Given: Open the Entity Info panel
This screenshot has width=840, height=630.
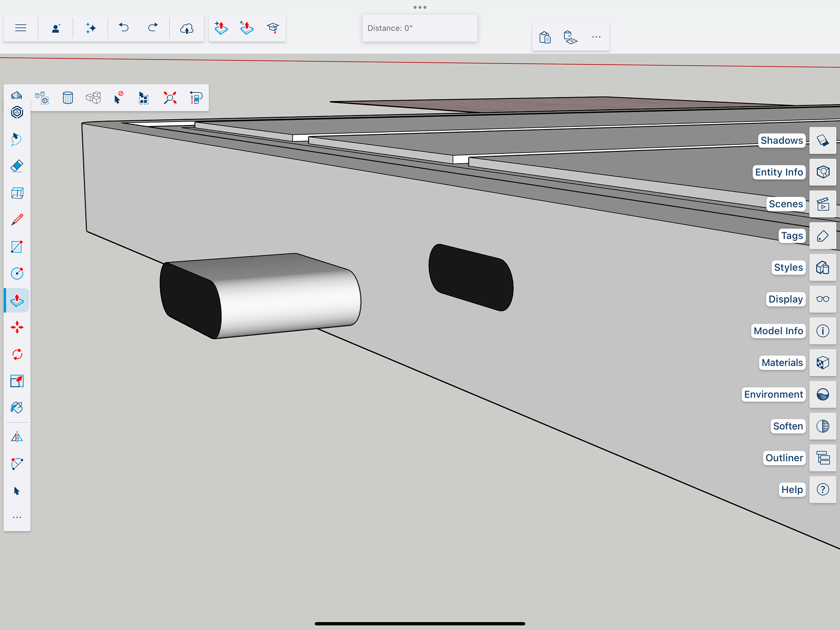Looking at the screenshot, I should (x=822, y=172).
